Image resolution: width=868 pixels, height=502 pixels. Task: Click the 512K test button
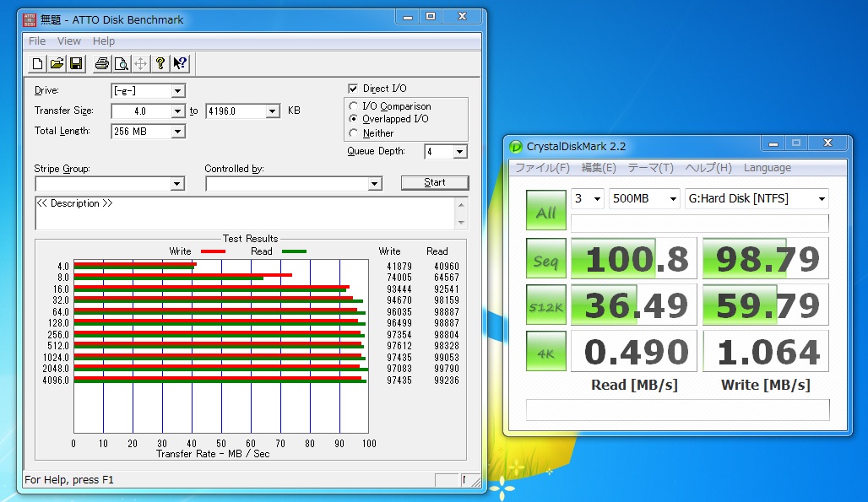pos(545,305)
